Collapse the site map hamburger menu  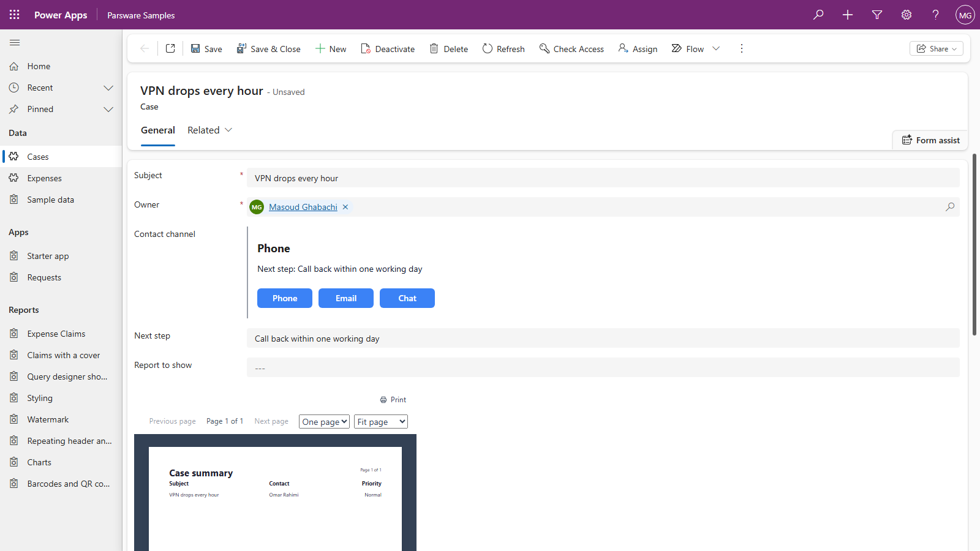tap(15, 42)
